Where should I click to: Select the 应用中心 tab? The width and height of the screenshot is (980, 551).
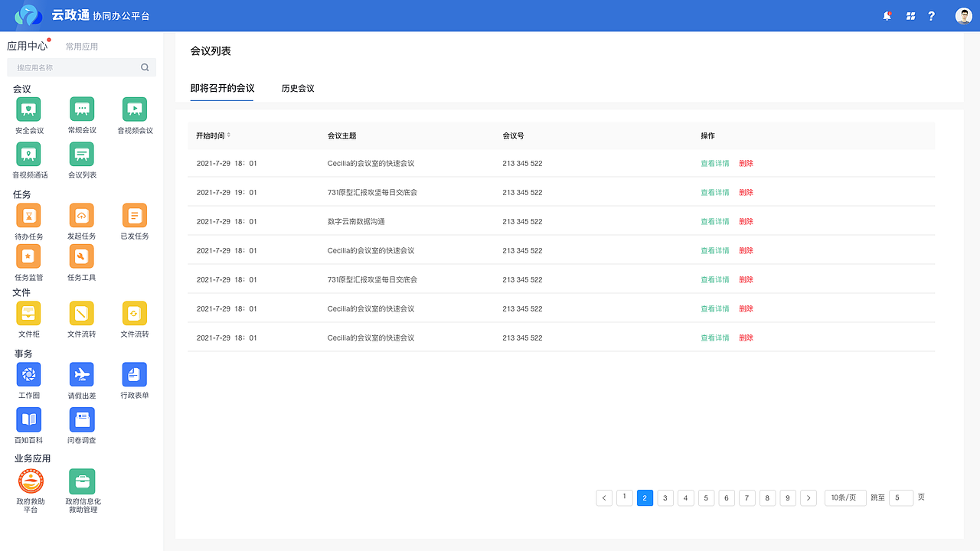coord(27,46)
